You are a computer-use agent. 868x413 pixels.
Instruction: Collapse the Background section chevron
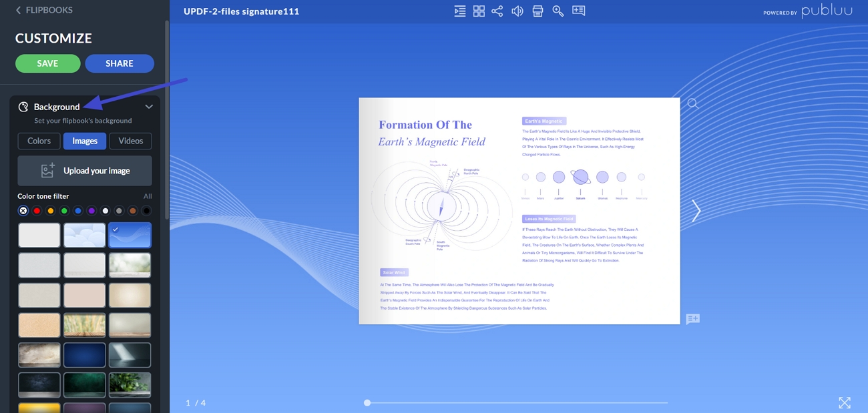tap(149, 107)
